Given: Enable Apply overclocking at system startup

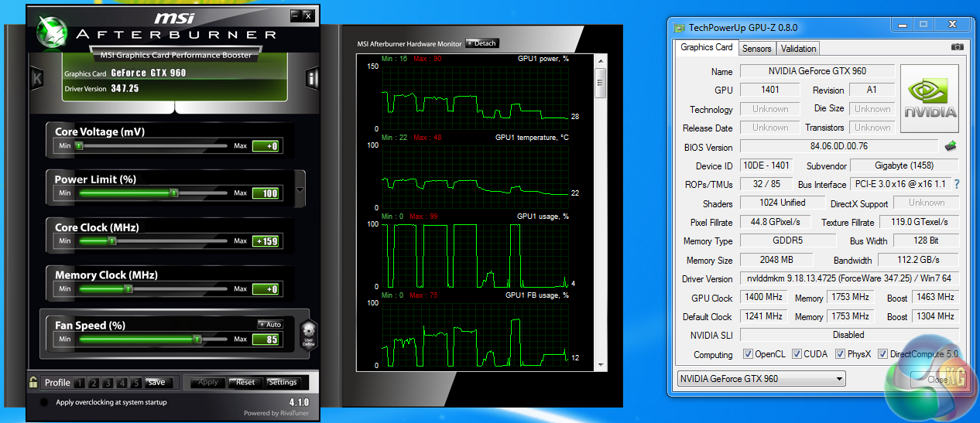Looking at the screenshot, I should tap(45, 402).
